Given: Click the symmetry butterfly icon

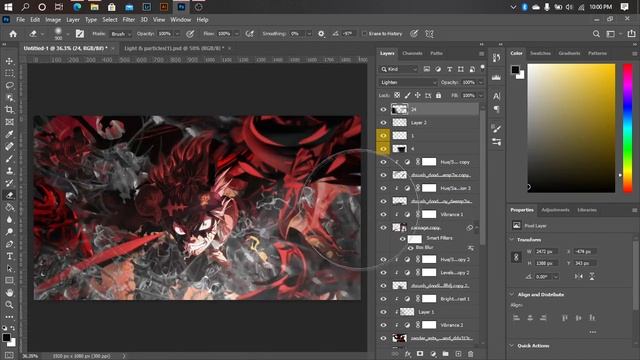Looking at the screenshot, I should click(x=429, y=34).
